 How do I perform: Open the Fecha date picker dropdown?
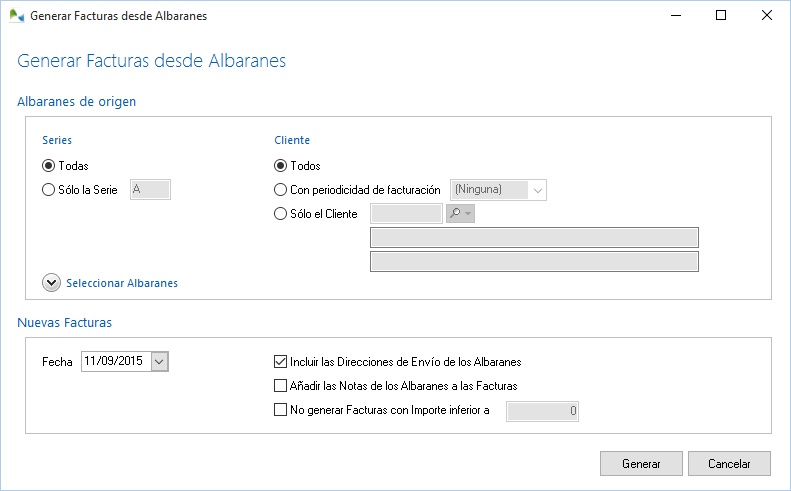[160, 361]
